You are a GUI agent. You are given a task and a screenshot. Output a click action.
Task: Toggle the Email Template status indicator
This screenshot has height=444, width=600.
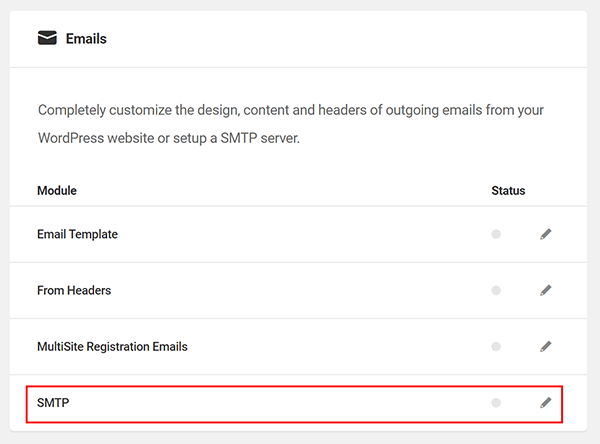pos(496,234)
